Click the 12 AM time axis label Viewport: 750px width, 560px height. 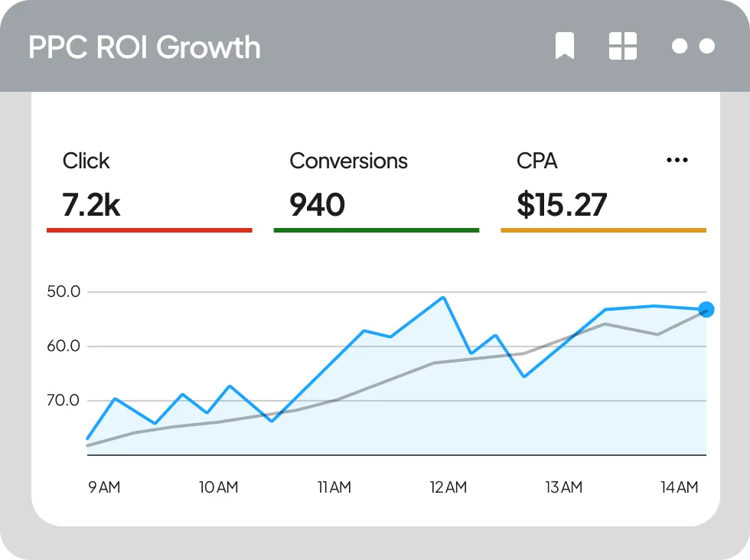click(x=448, y=487)
